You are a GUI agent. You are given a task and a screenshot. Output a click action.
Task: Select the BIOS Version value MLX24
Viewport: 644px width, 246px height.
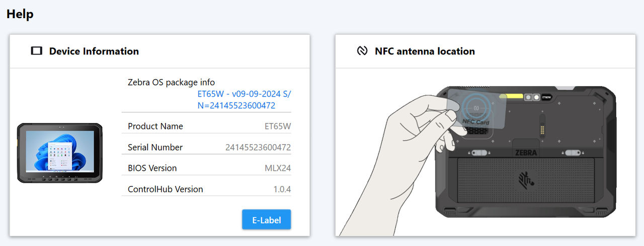coord(278,168)
